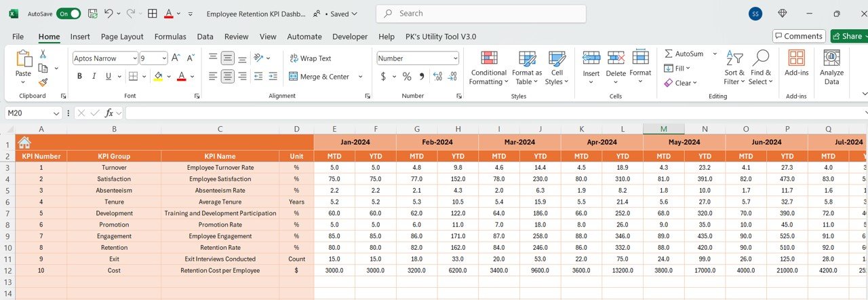This screenshot has width=868, height=300.
Task: Click the Find & Select magnifier icon
Action: point(760,59)
